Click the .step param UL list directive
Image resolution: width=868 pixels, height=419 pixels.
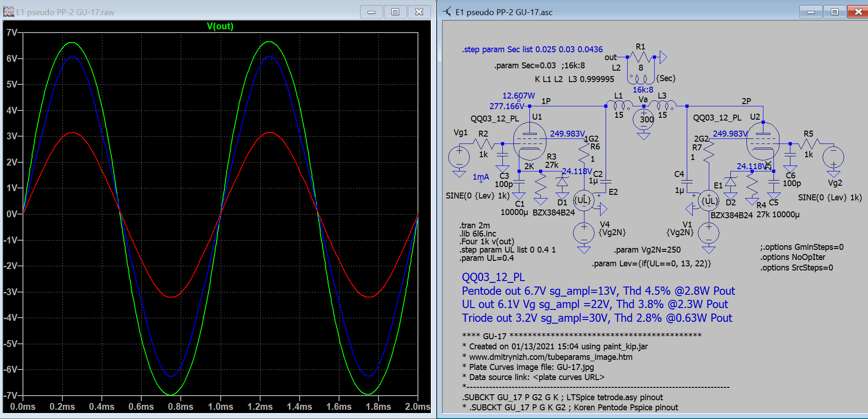pyautogui.click(x=507, y=250)
